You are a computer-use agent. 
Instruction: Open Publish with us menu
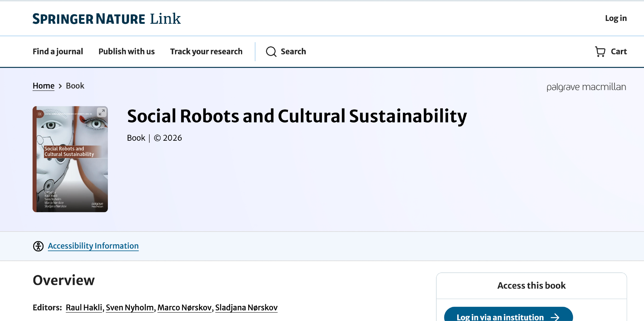pyautogui.click(x=127, y=52)
